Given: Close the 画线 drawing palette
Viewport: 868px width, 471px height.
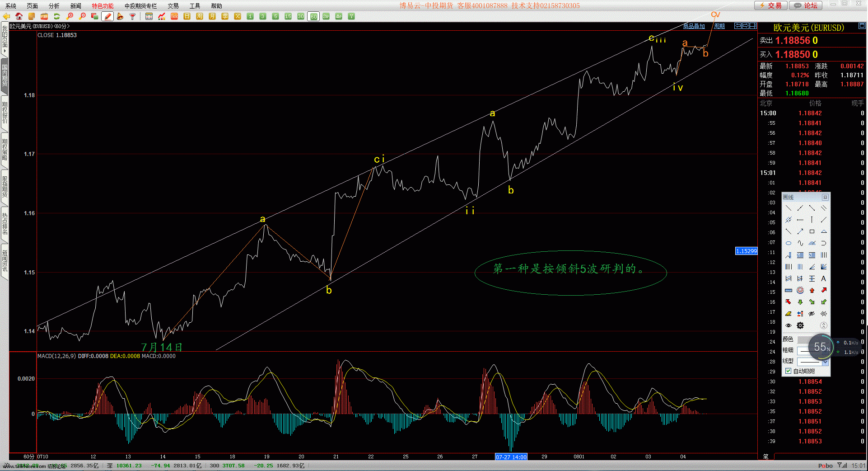Looking at the screenshot, I should pyautogui.click(x=825, y=198).
